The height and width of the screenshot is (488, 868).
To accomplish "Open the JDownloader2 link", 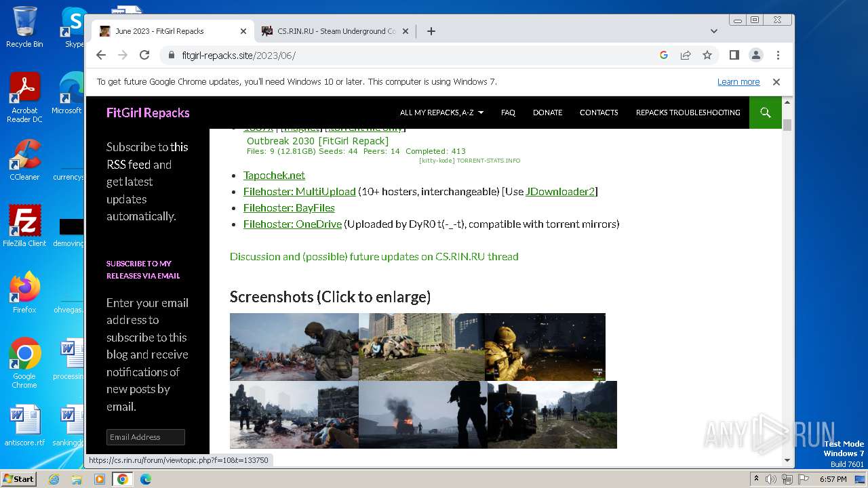I will [x=560, y=191].
